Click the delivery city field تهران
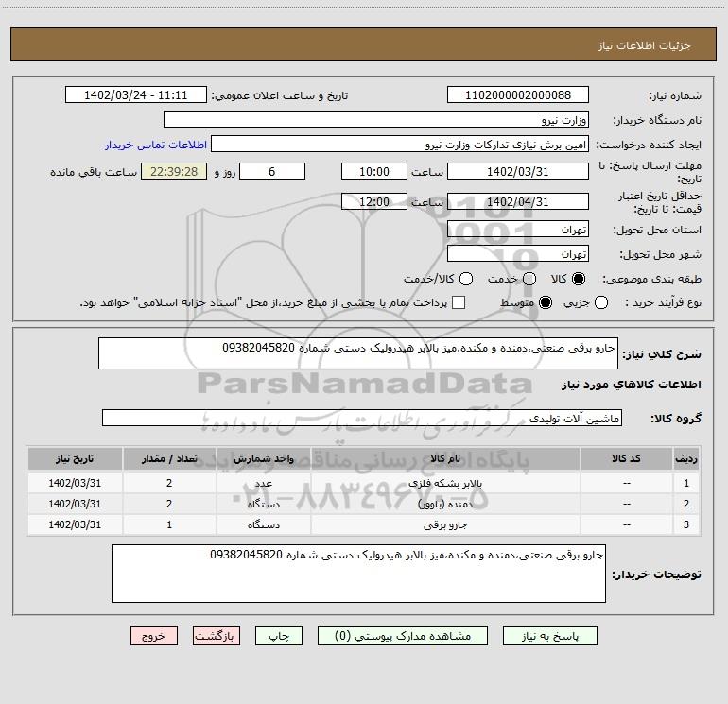728x704 pixels. pos(518,253)
